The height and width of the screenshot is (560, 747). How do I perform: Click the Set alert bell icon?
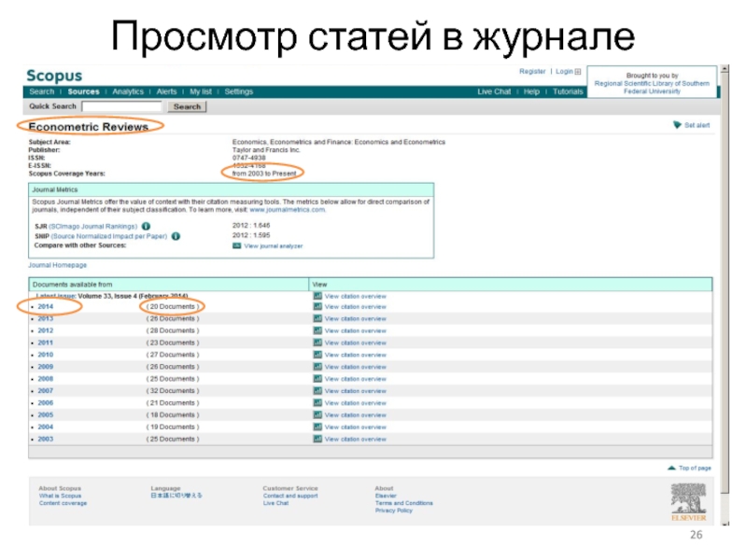point(677,125)
